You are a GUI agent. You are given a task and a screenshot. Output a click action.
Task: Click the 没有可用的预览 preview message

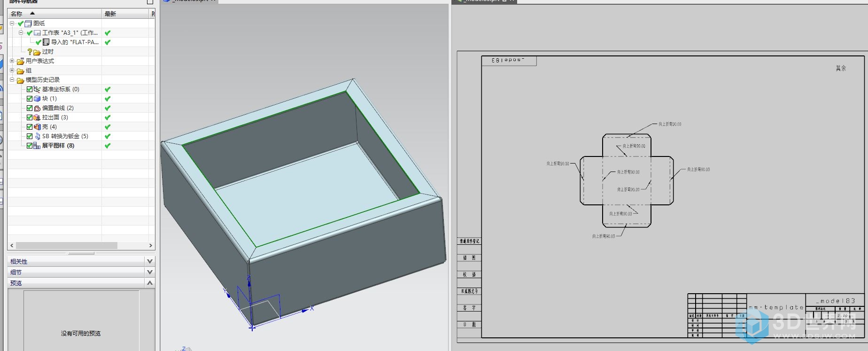click(81, 334)
